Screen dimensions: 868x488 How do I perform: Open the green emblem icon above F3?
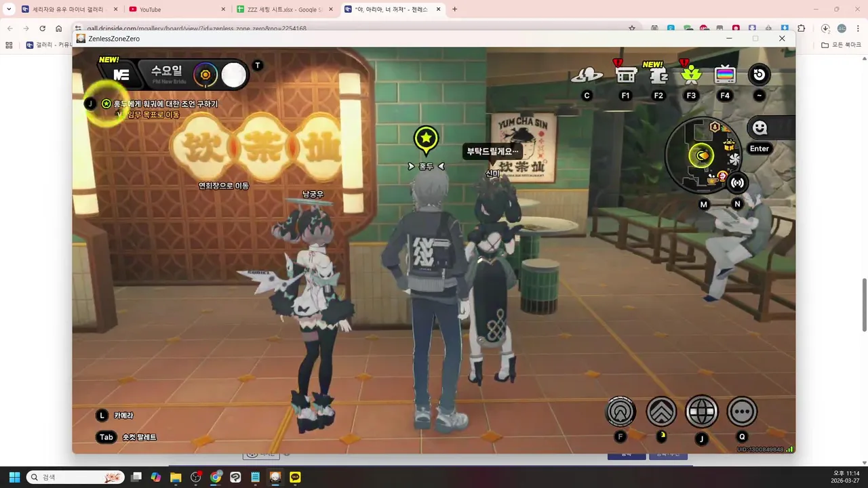click(x=691, y=73)
